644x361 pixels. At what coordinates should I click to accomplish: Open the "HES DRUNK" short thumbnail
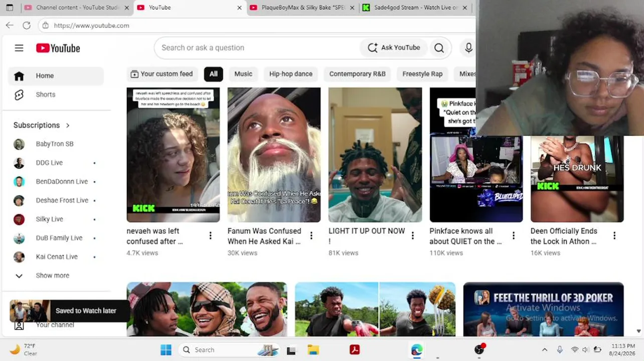[x=577, y=178]
